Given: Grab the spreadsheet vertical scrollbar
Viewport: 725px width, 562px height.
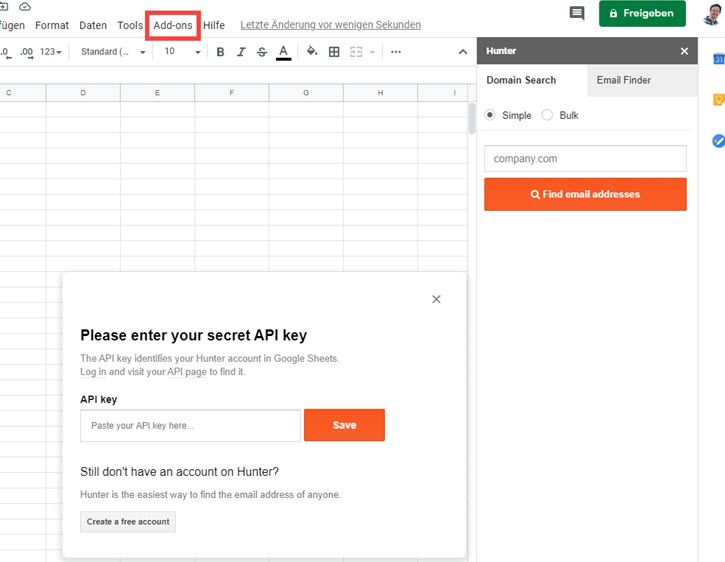Looking at the screenshot, I should (x=472, y=118).
